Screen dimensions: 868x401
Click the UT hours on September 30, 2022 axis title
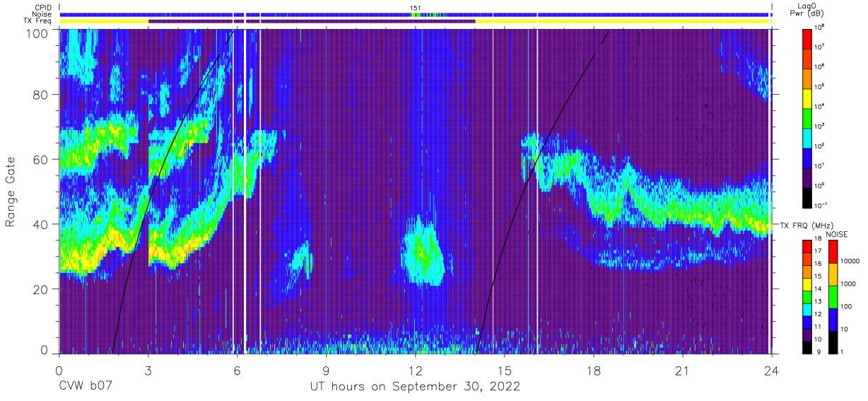[415, 387]
